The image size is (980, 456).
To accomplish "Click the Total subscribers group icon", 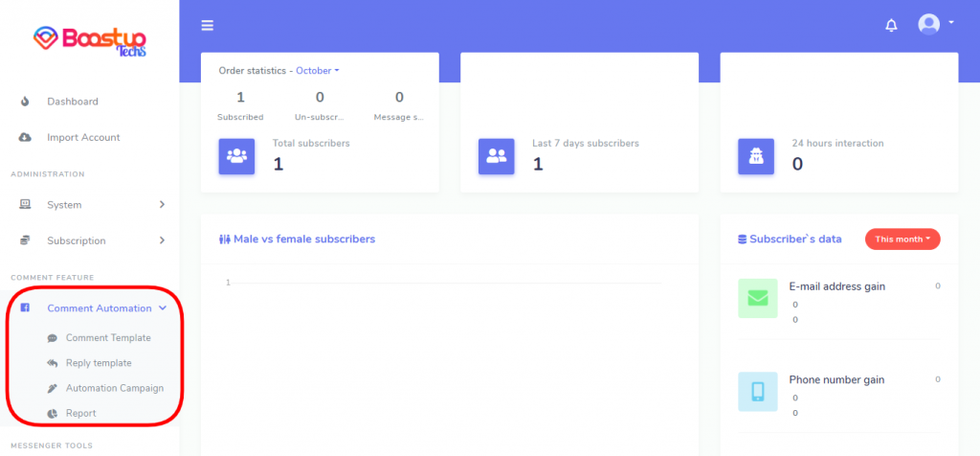I will 237,156.
